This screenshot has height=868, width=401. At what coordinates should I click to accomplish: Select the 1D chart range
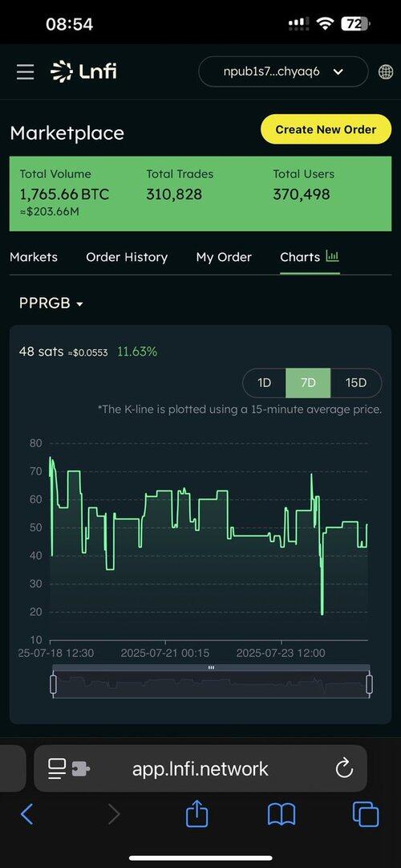[265, 382]
